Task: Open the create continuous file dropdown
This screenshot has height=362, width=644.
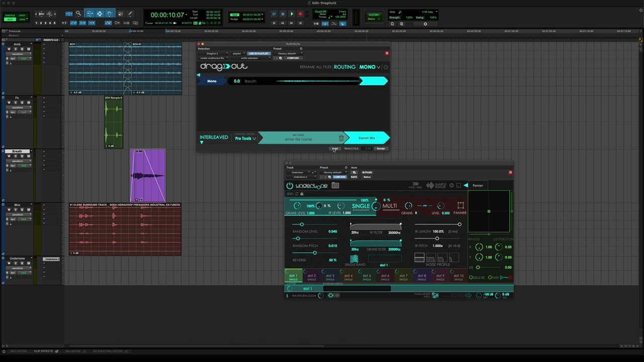Action: [213, 58]
